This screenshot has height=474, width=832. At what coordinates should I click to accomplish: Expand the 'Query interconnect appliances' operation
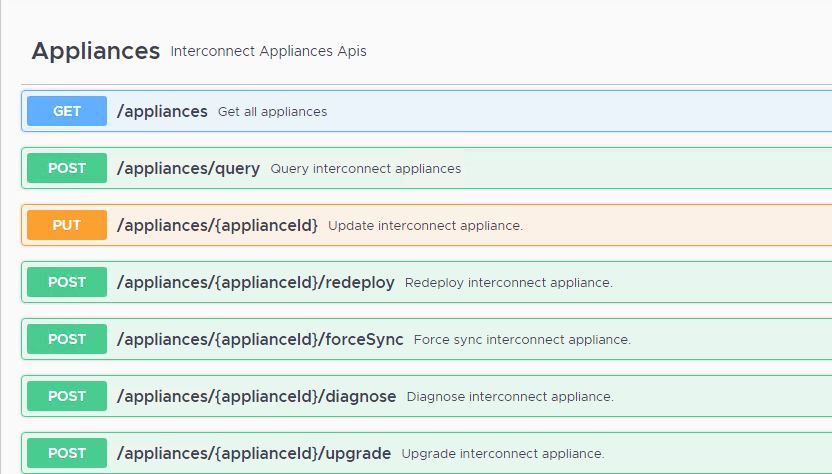click(x=365, y=169)
